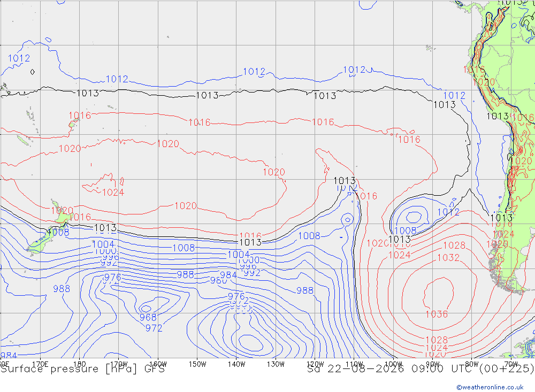Click the 160W longitude label
This screenshot has width=535, height=392.
[x=158, y=364]
